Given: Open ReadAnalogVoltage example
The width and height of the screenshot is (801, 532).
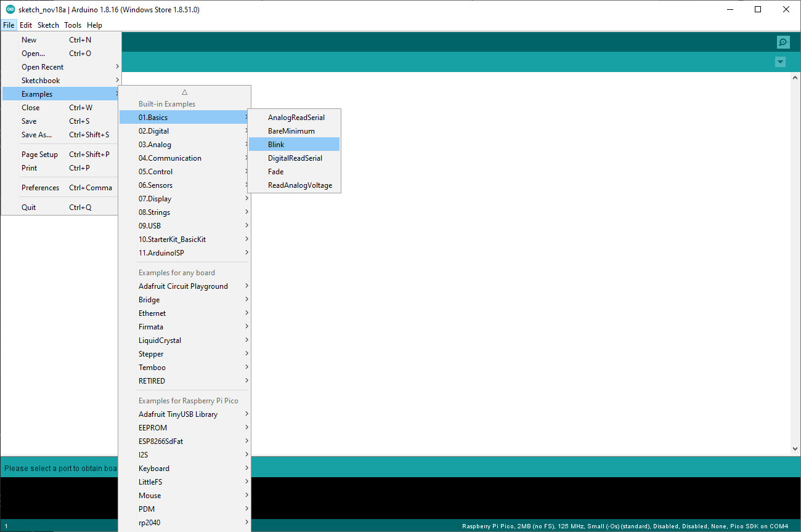Looking at the screenshot, I should pos(294,185).
